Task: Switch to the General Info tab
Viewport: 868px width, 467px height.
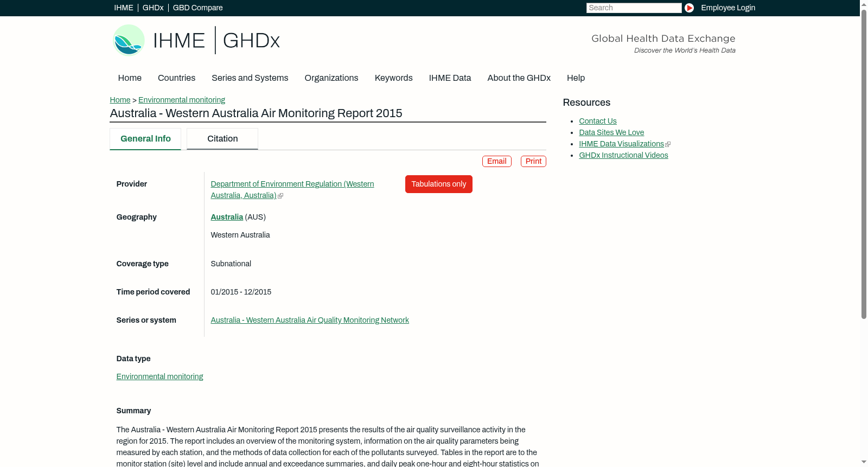Action: [145, 139]
